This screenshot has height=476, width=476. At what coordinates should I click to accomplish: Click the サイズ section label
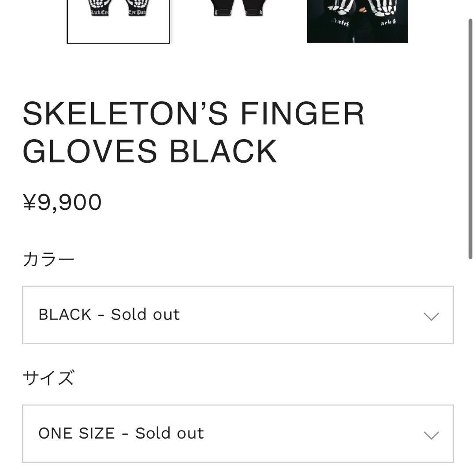pos(48,377)
